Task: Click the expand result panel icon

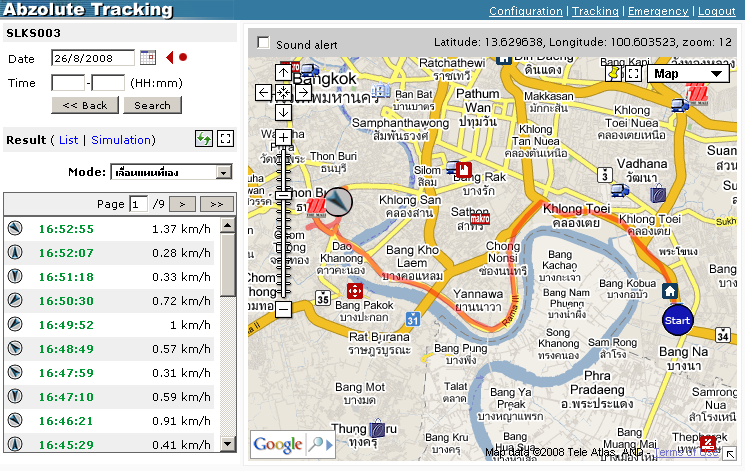Action: (x=226, y=139)
